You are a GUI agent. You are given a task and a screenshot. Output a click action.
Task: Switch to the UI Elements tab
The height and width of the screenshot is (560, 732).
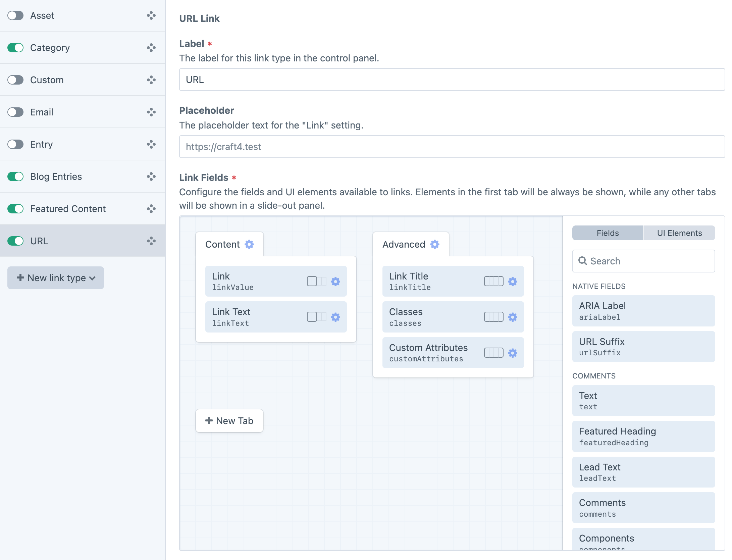pos(679,233)
